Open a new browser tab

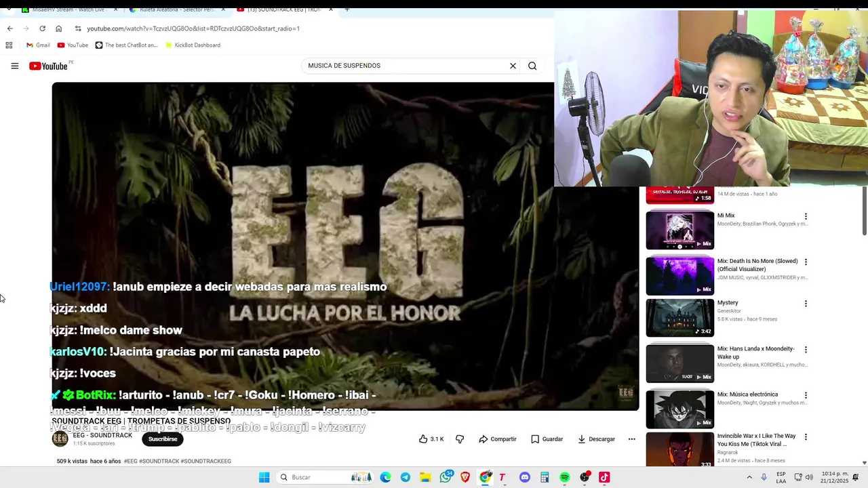point(347,9)
